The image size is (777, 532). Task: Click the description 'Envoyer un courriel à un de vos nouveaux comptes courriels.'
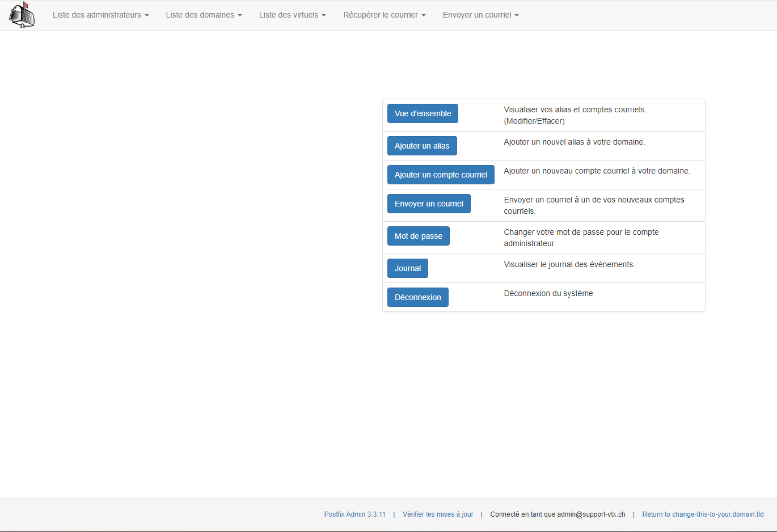(x=594, y=205)
